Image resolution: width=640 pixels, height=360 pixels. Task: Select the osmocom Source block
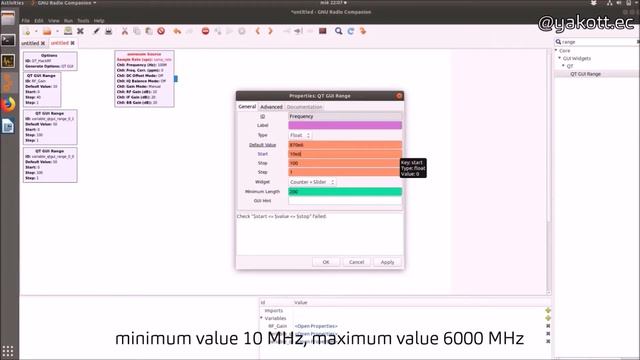pos(144,79)
